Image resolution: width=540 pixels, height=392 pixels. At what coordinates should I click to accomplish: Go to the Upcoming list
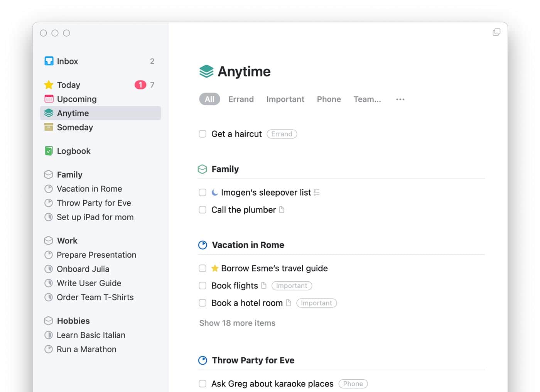(100, 99)
